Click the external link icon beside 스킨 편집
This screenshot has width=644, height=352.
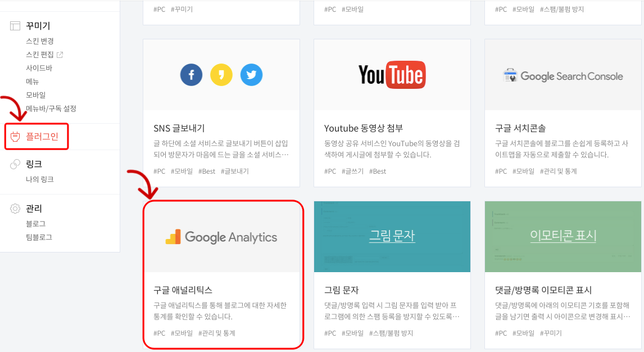tap(60, 55)
